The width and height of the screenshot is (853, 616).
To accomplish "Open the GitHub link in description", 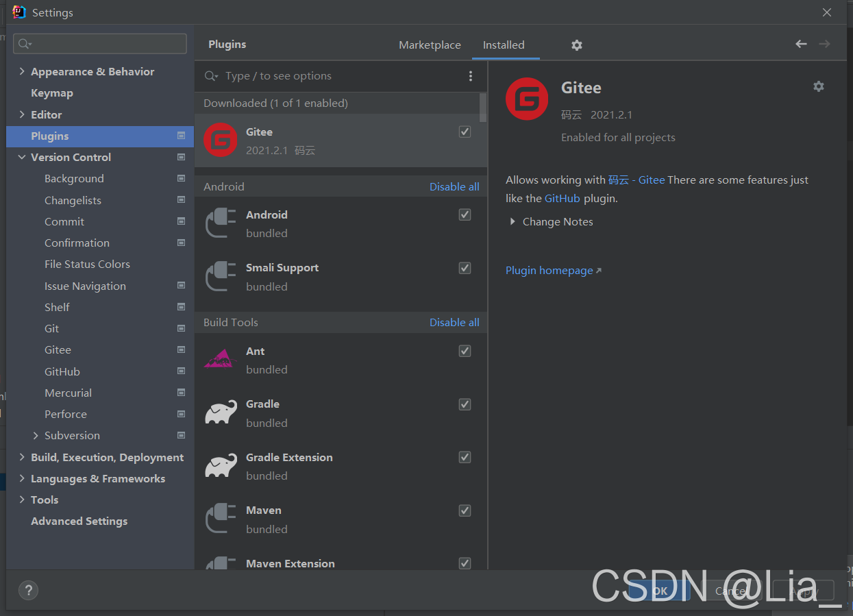I will pyautogui.click(x=563, y=198).
